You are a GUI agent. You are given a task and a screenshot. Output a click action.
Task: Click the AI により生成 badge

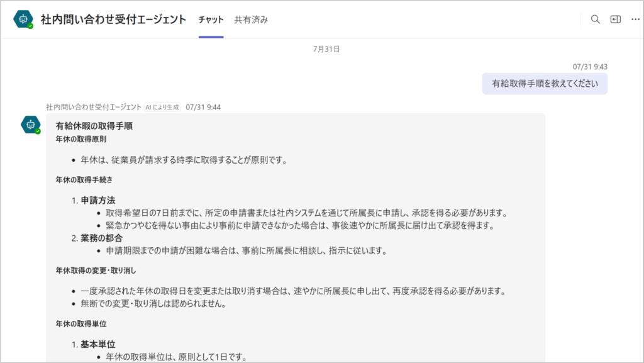coord(163,107)
